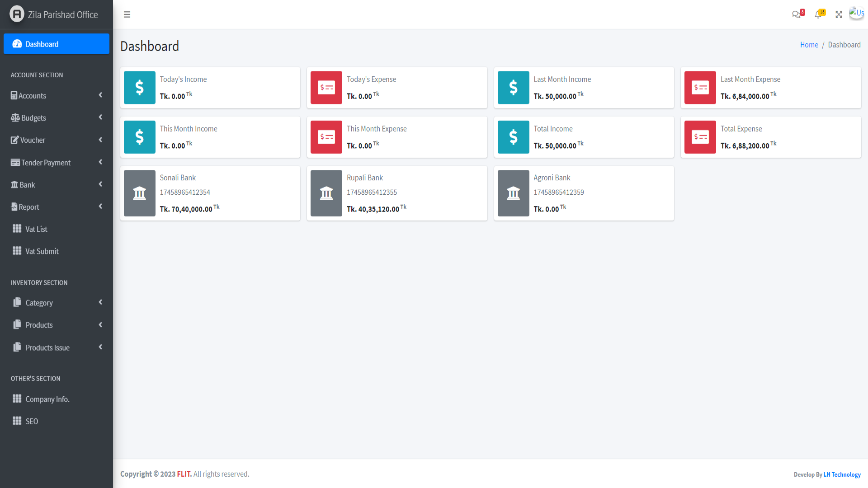This screenshot has height=488, width=868.
Task: Click the Home breadcrumb link
Action: coord(809,45)
